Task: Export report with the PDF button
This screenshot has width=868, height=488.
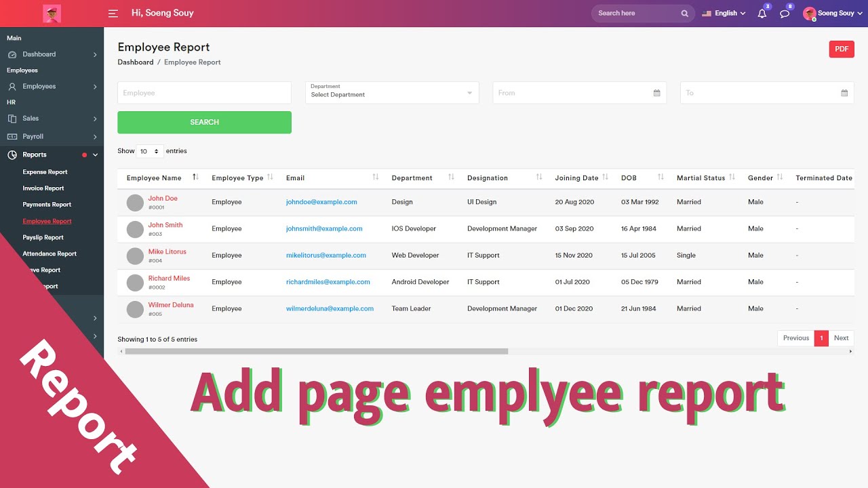Action: [842, 49]
